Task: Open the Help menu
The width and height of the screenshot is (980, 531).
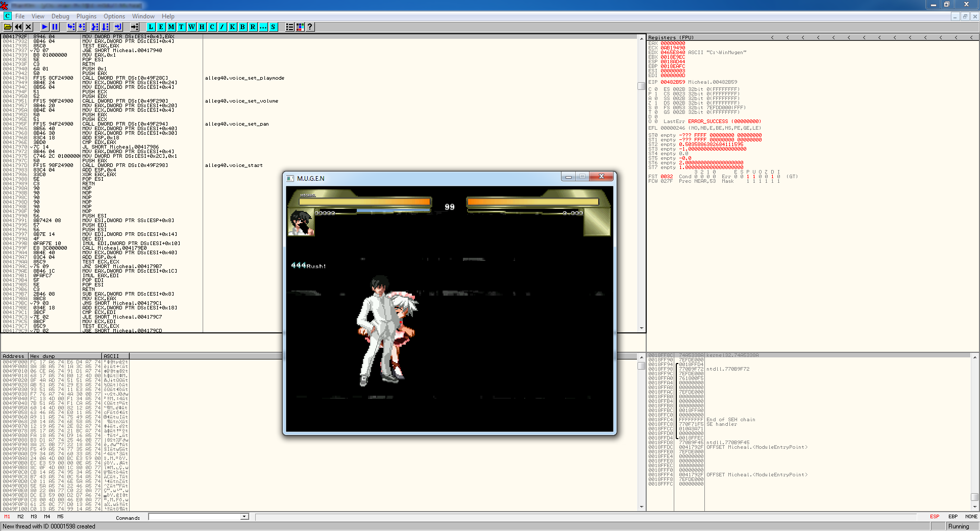Action: pyautogui.click(x=168, y=16)
